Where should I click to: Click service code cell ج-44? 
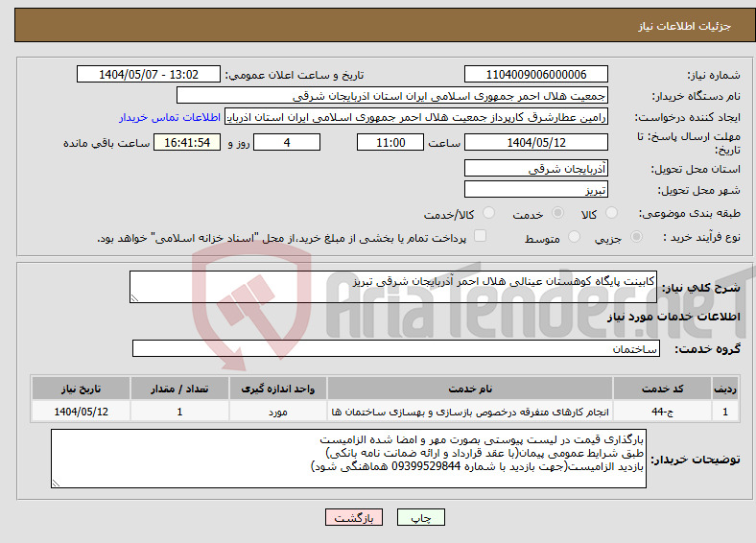pyautogui.click(x=663, y=412)
